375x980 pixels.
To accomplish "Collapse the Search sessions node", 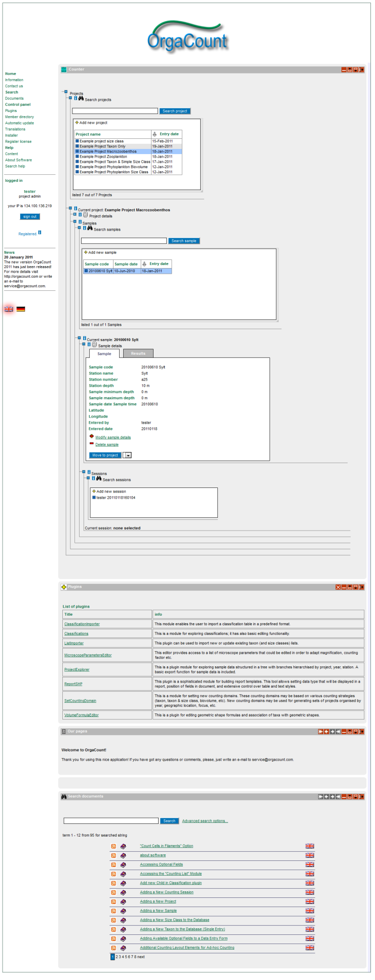I will coord(88,478).
